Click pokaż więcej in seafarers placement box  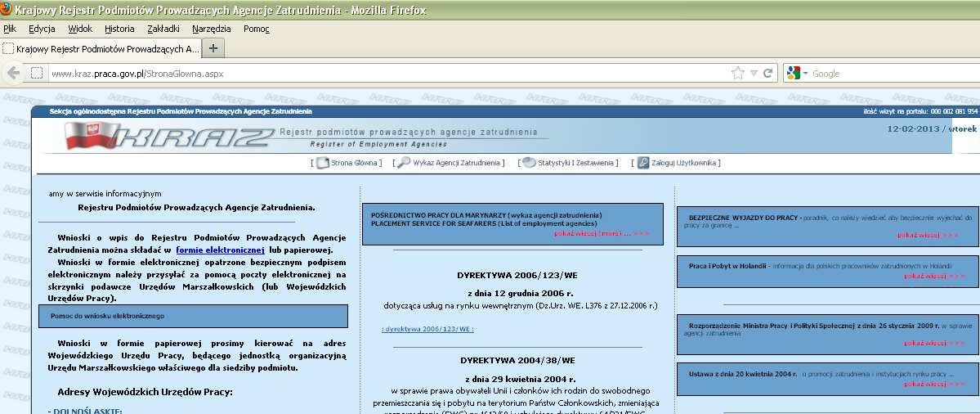602,233
